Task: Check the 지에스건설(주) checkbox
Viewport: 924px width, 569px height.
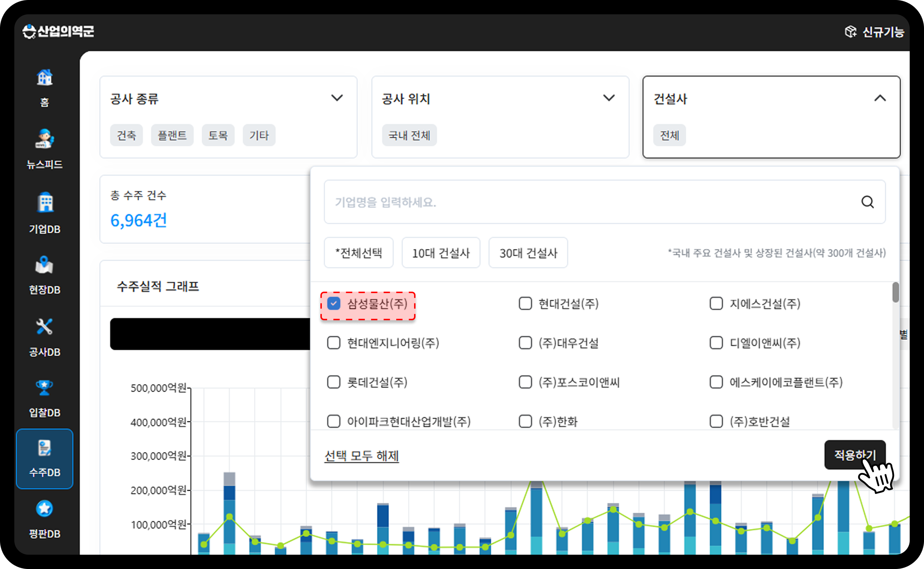Action: click(x=716, y=303)
